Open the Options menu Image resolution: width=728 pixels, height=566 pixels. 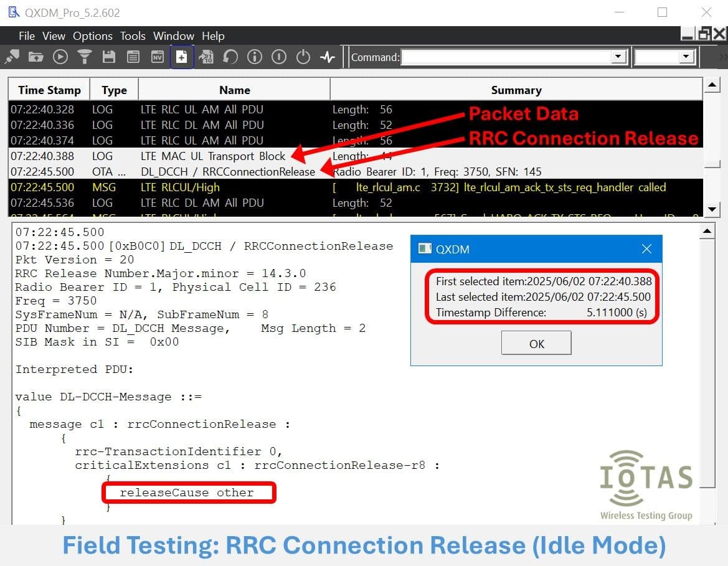[x=92, y=35]
